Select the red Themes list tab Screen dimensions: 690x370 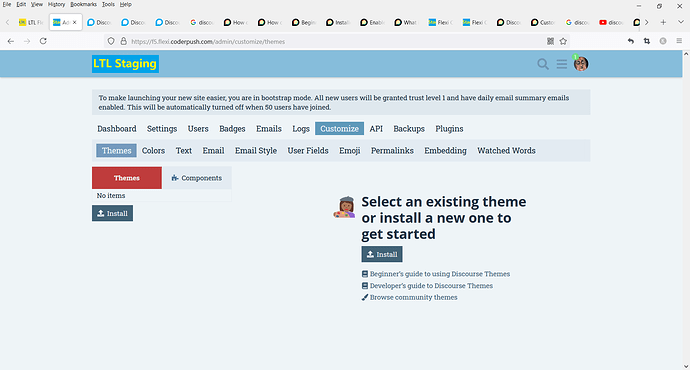(127, 178)
